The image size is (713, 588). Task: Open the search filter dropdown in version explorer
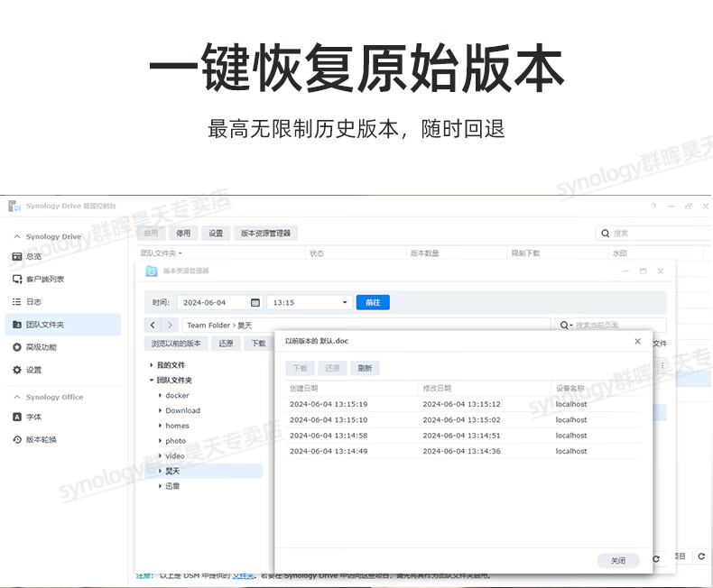point(566,326)
